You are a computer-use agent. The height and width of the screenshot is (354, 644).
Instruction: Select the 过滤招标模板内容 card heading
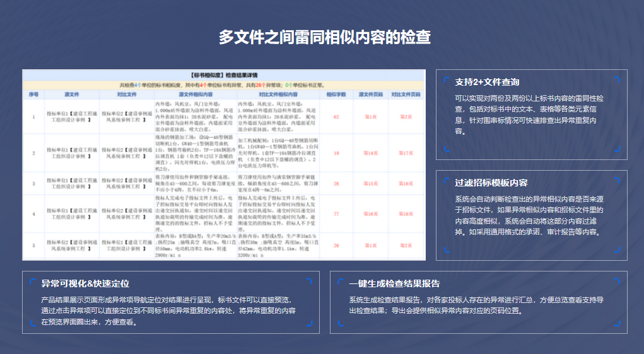pos(491,183)
